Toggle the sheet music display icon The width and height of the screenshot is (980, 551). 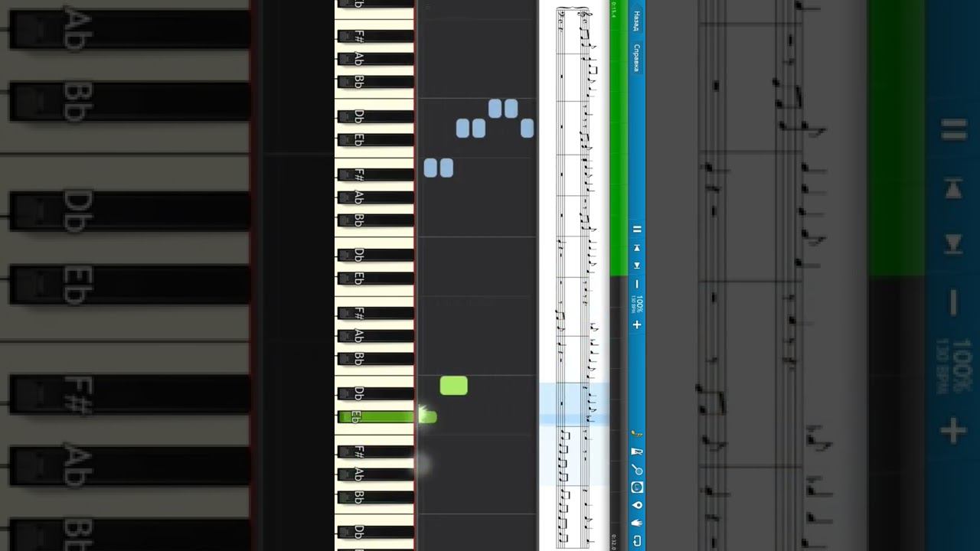pyautogui.click(x=637, y=487)
